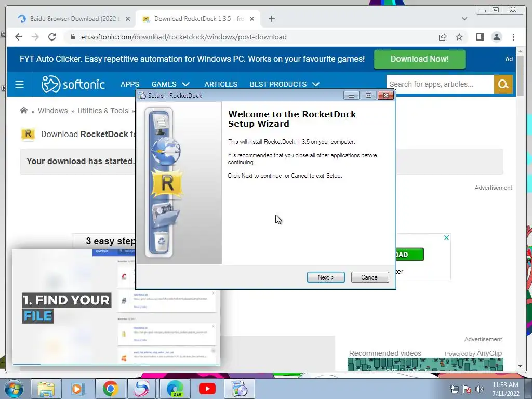The image size is (532, 399).
Task: Open Softonic hamburger menu
Action: [19, 84]
